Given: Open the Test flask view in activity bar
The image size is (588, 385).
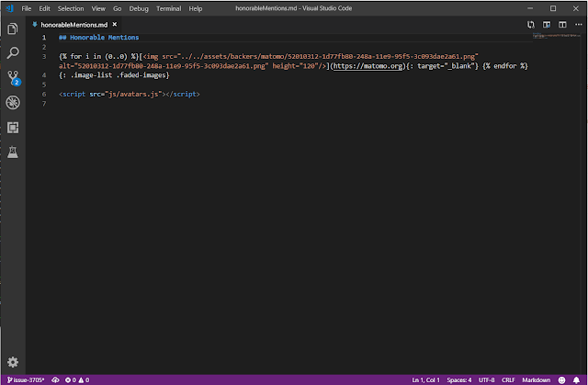Looking at the screenshot, I should tap(13, 152).
